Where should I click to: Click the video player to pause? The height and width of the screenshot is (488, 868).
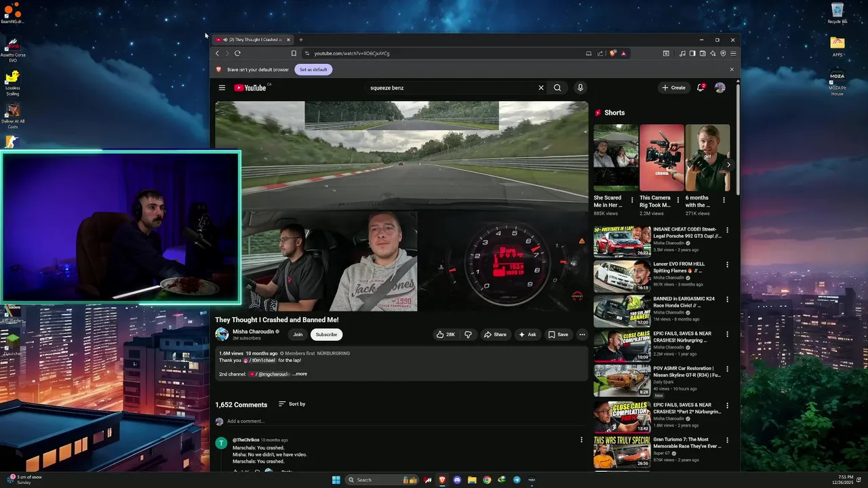(x=401, y=206)
